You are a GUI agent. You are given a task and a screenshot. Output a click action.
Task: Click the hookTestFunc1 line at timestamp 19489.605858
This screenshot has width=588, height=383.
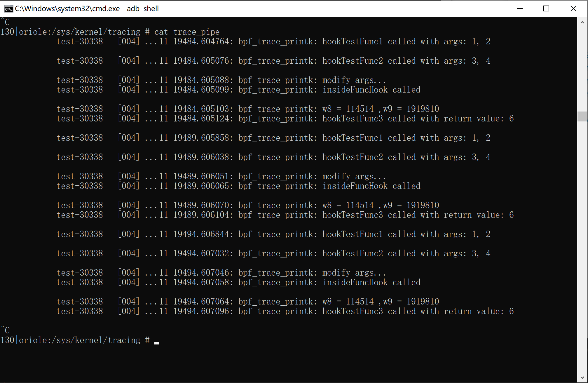[273, 138]
